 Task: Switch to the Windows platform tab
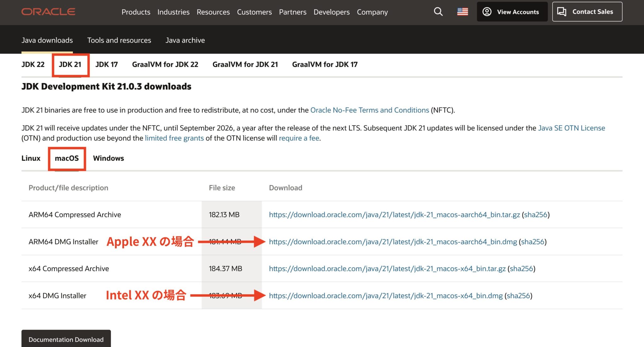point(108,158)
